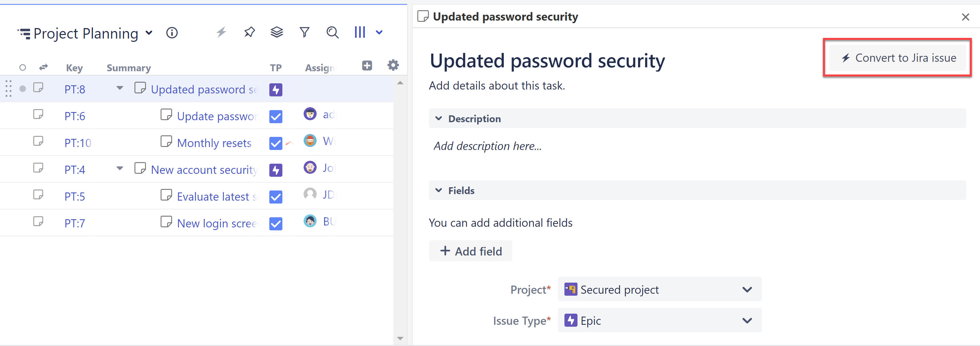Open the Automations lightning bolt icon

point(221,32)
